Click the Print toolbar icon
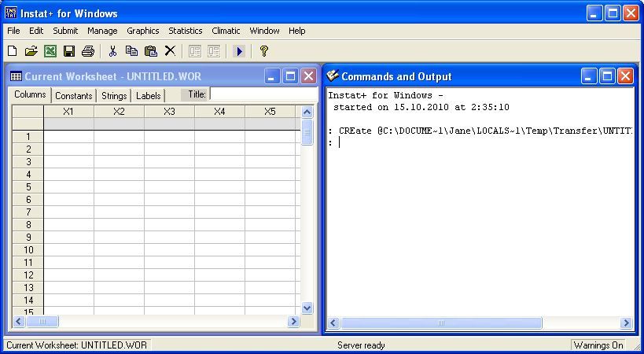 point(88,51)
